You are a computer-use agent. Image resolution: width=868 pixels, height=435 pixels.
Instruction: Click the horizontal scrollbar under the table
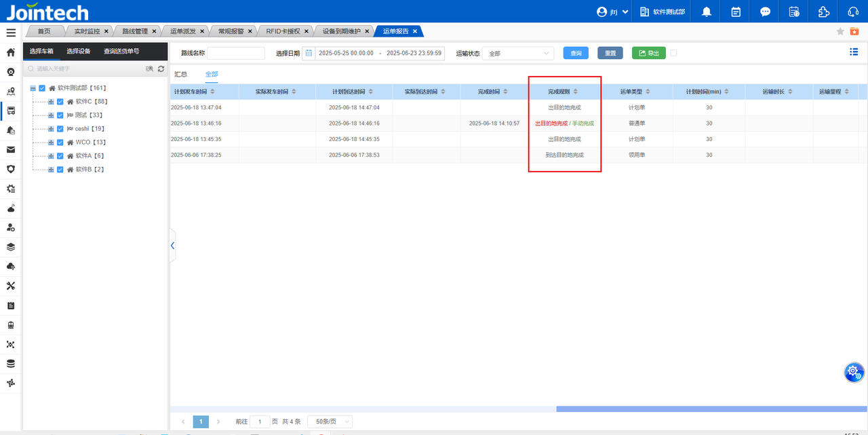(x=705, y=409)
